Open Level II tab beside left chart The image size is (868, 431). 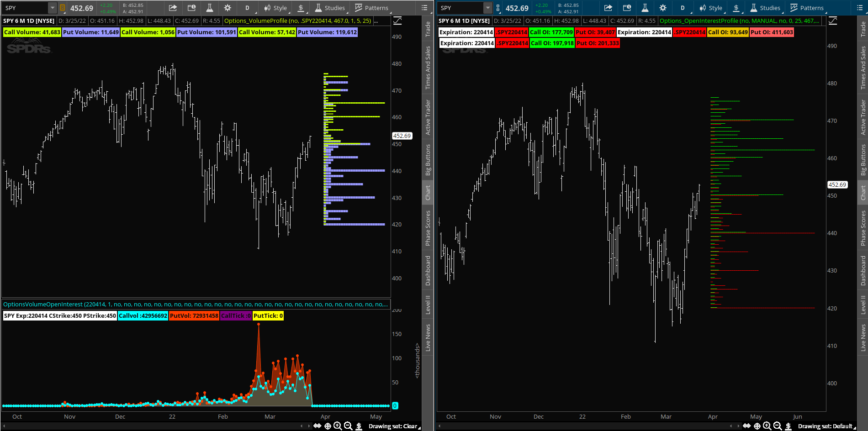click(428, 305)
